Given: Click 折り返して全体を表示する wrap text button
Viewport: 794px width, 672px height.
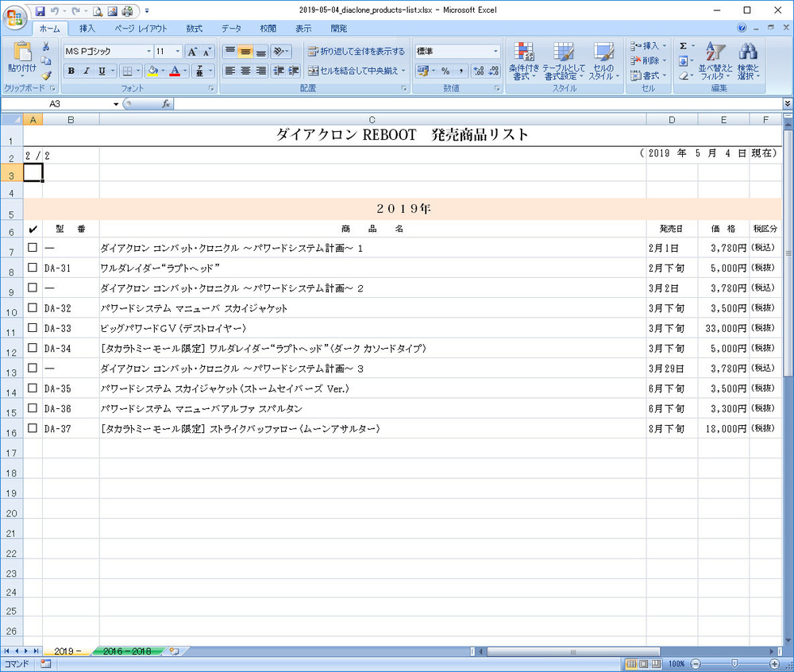Looking at the screenshot, I should (x=357, y=51).
